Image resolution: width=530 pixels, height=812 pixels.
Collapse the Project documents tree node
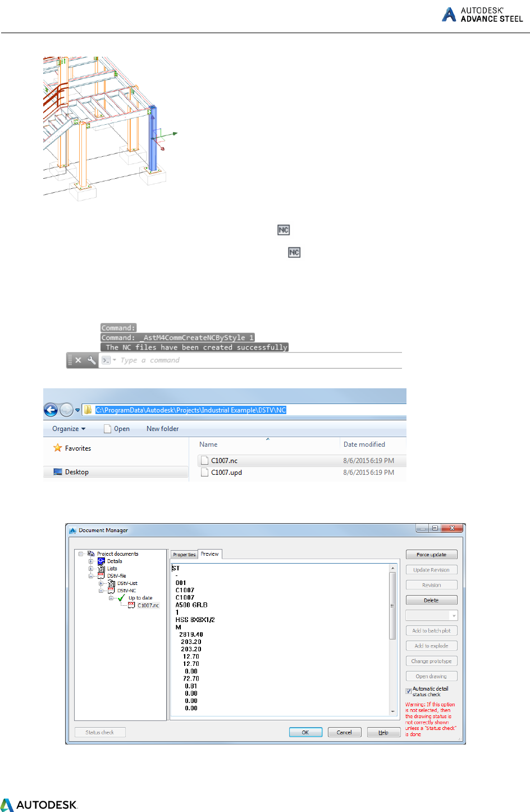point(81,554)
